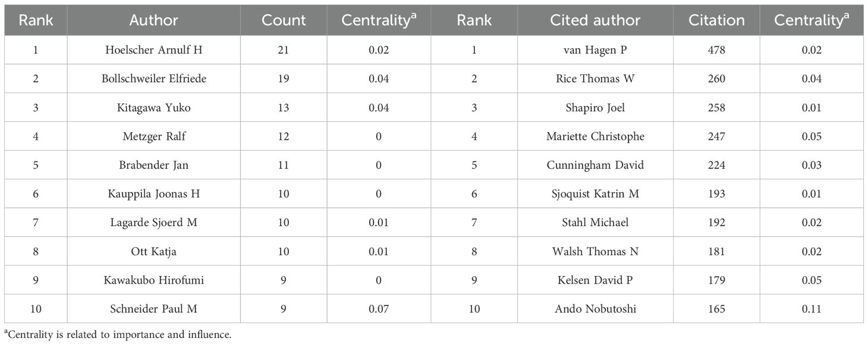This screenshot has height=345, width=868.
Task: Click the Rice Thomas W cell
Action: tap(595, 79)
